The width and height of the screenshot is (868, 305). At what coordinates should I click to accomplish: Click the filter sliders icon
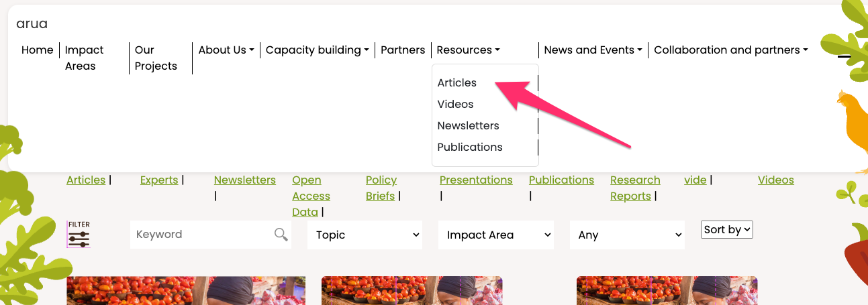pyautogui.click(x=79, y=235)
